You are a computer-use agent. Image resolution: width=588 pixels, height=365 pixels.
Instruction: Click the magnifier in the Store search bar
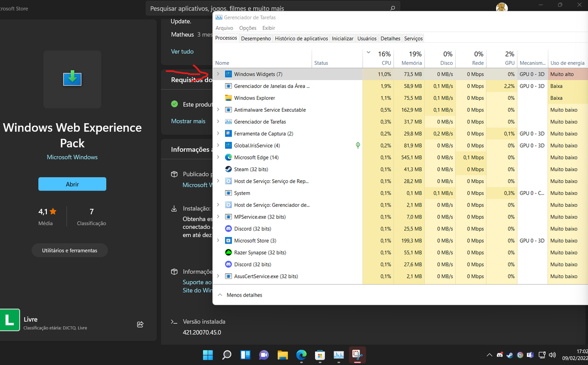pyautogui.click(x=392, y=8)
